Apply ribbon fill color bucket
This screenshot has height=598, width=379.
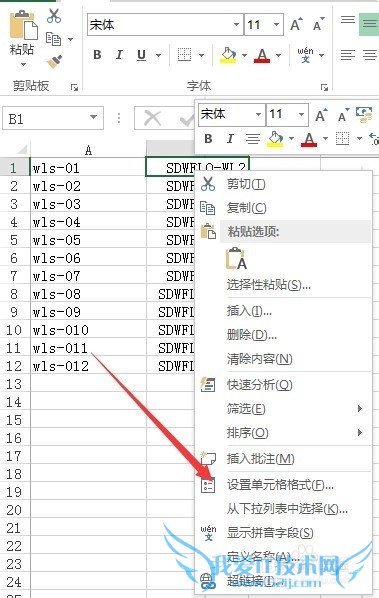228,55
